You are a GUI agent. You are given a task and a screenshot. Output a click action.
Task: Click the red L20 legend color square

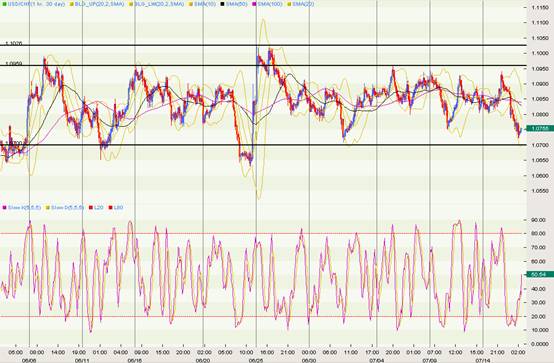pyautogui.click(x=91, y=207)
